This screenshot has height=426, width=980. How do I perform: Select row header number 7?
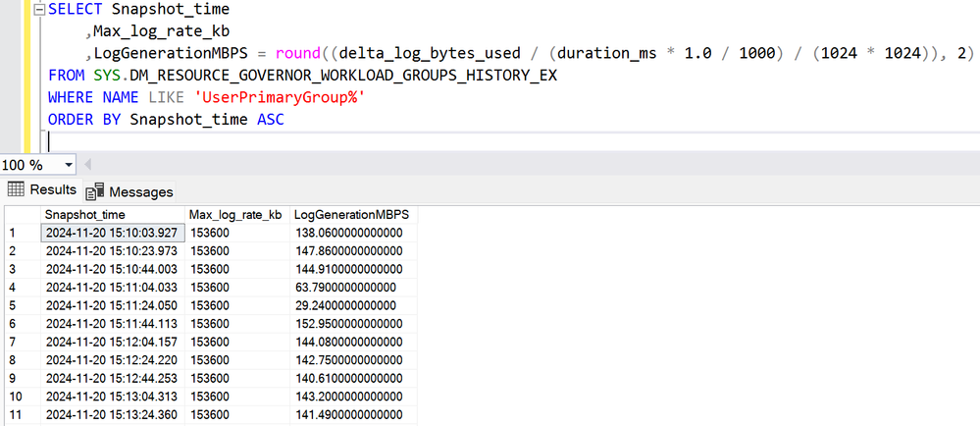pos(22,342)
